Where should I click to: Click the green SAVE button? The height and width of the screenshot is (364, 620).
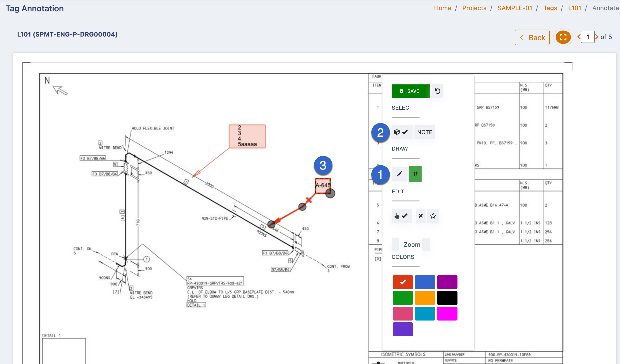(411, 91)
